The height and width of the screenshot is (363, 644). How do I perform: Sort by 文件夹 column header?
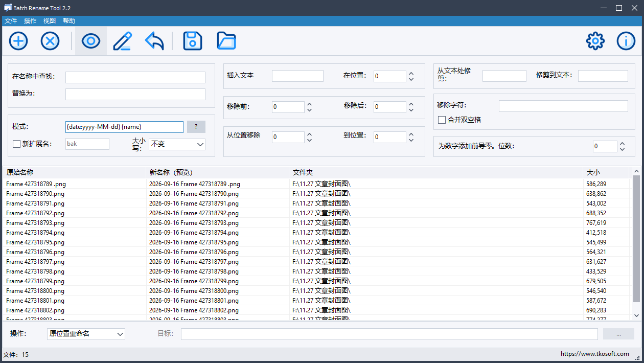436,172
